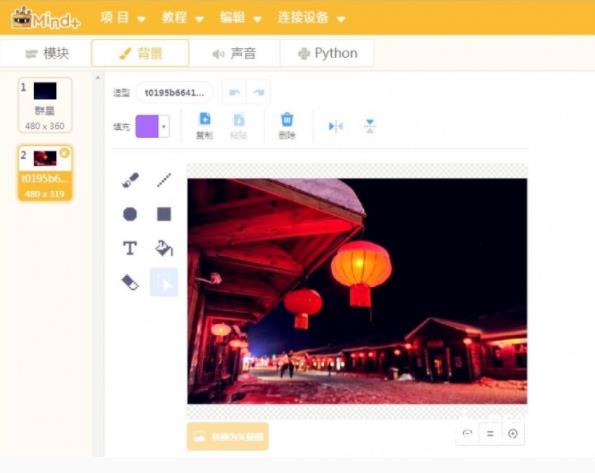The width and height of the screenshot is (595, 473).
Task: Click the undo arrow button
Action: tap(234, 92)
